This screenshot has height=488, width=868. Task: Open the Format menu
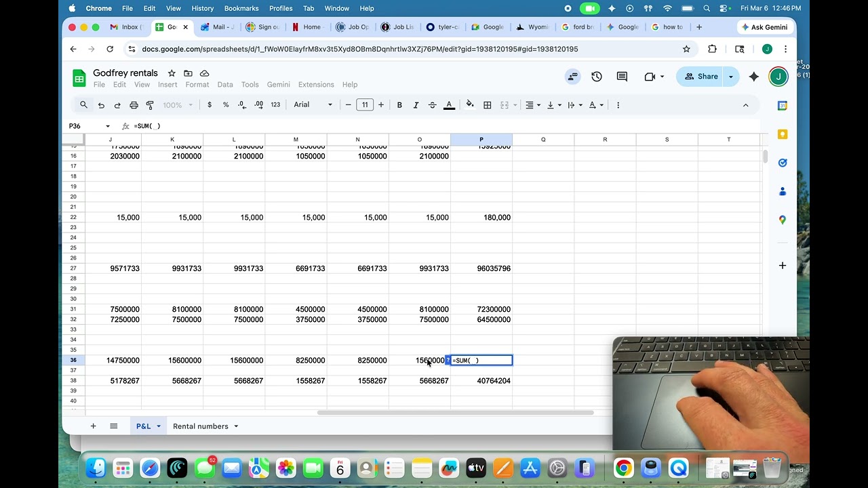click(197, 85)
